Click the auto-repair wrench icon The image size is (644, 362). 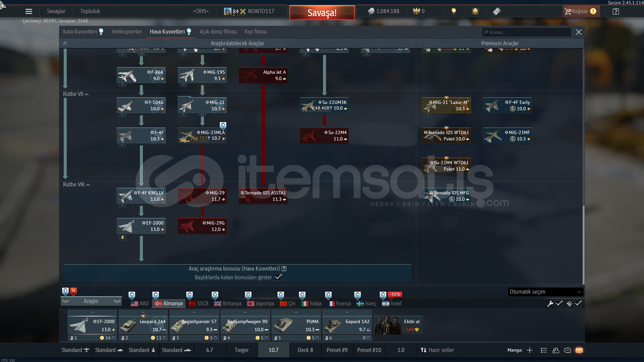(x=550, y=304)
